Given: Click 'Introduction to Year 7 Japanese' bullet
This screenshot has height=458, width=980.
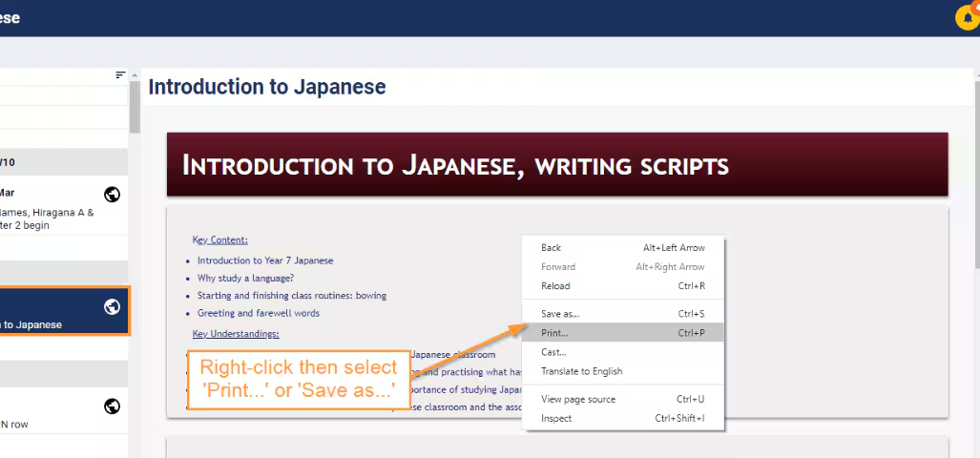Looking at the screenshot, I should (x=265, y=260).
